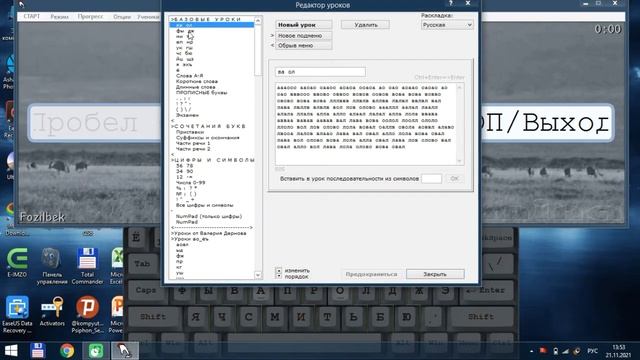Launch Chrome from the taskbar

click(x=67, y=351)
